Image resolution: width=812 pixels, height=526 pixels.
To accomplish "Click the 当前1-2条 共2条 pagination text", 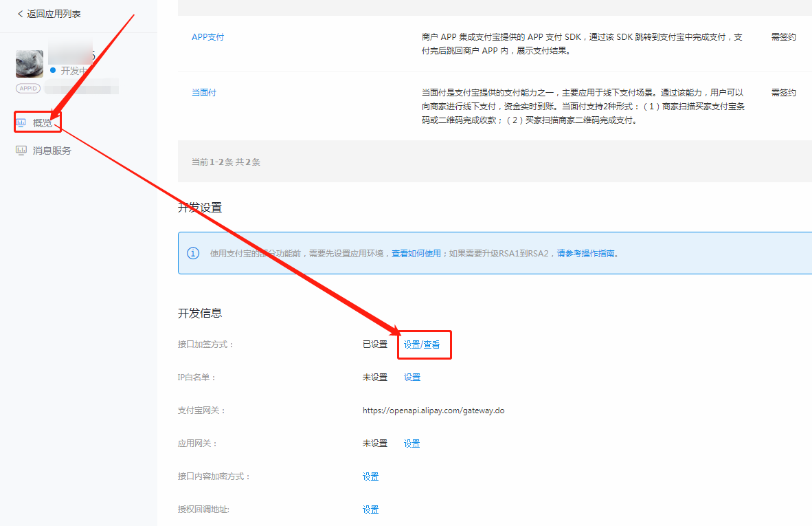I will (x=226, y=162).
